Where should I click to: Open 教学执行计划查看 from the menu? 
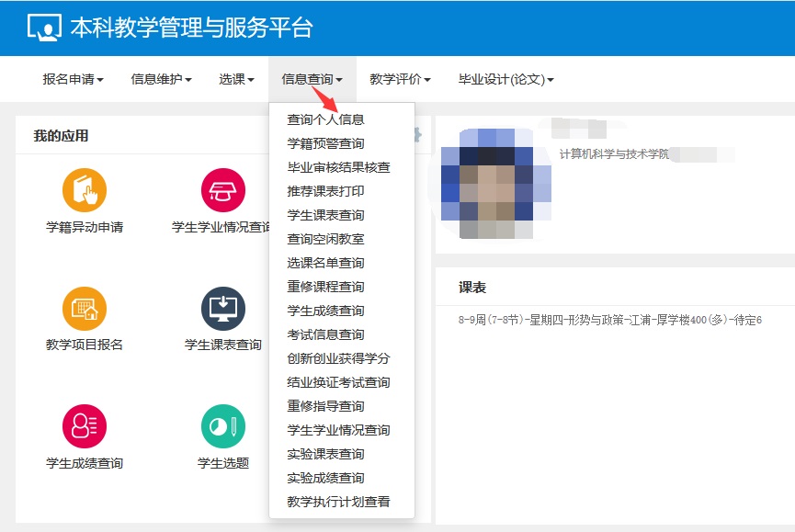(x=338, y=502)
